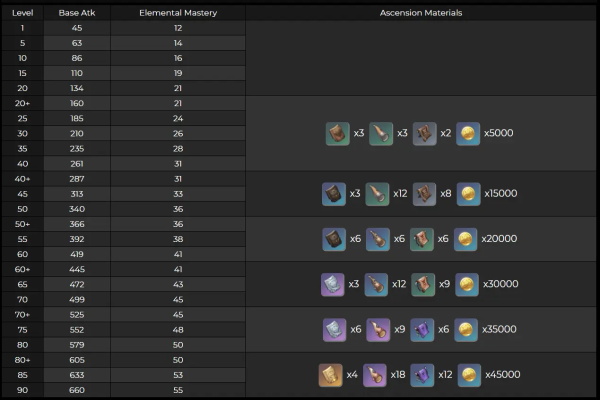Click the Level column header
600x400 pixels.
click(x=23, y=13)
